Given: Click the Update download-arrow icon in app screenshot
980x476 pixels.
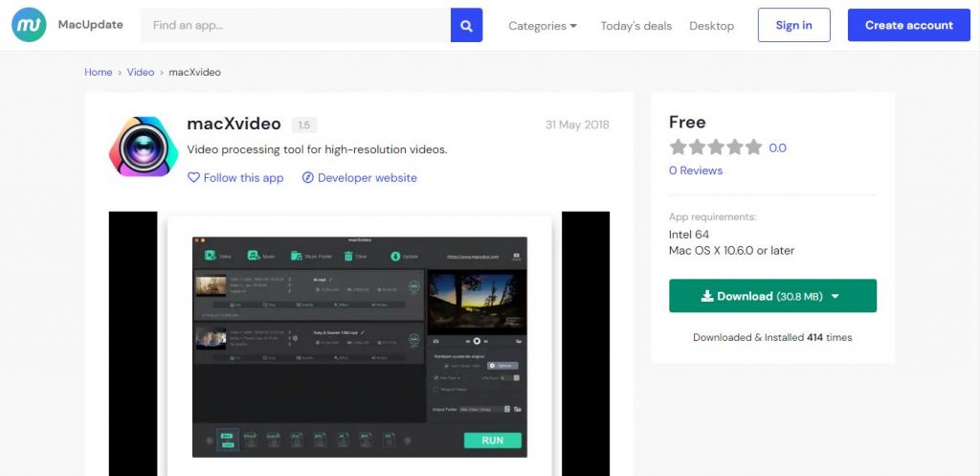Looking at the screenshot, I should pos(394,256).
